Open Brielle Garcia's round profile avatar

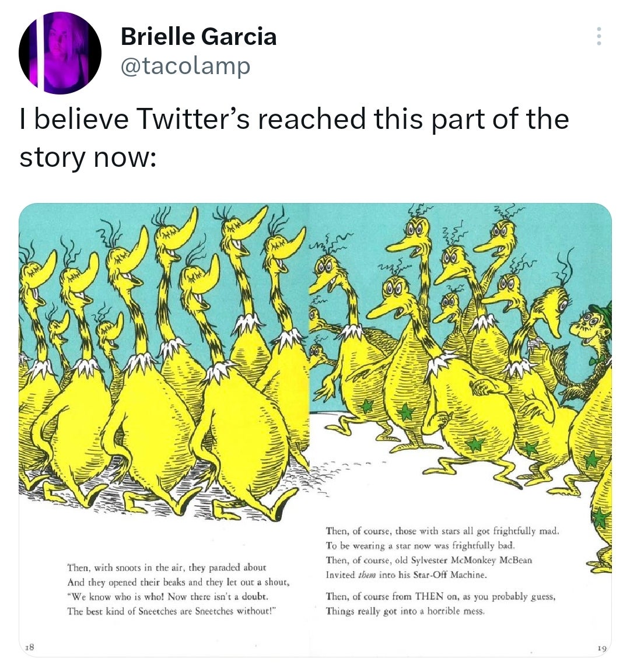(x=60, y=52)
